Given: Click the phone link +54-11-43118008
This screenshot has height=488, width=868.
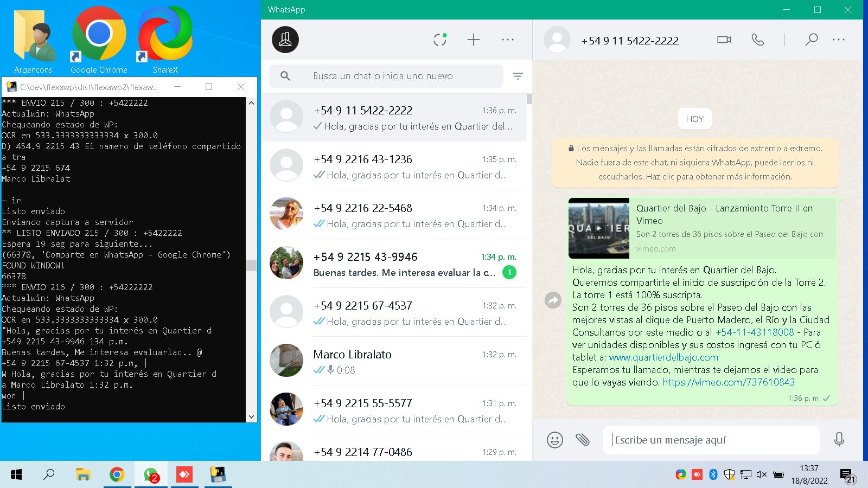Looking at the screenshot, I should tap(755, 332).
